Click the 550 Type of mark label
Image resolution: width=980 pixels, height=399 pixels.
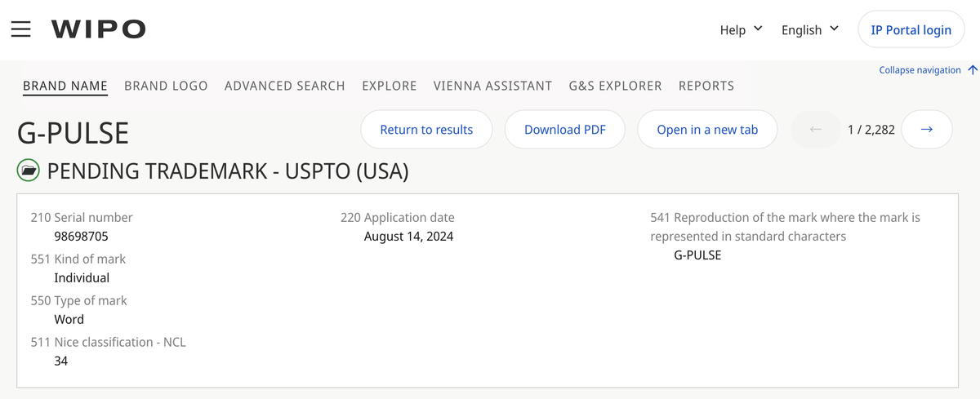click(x=79, y=300)
